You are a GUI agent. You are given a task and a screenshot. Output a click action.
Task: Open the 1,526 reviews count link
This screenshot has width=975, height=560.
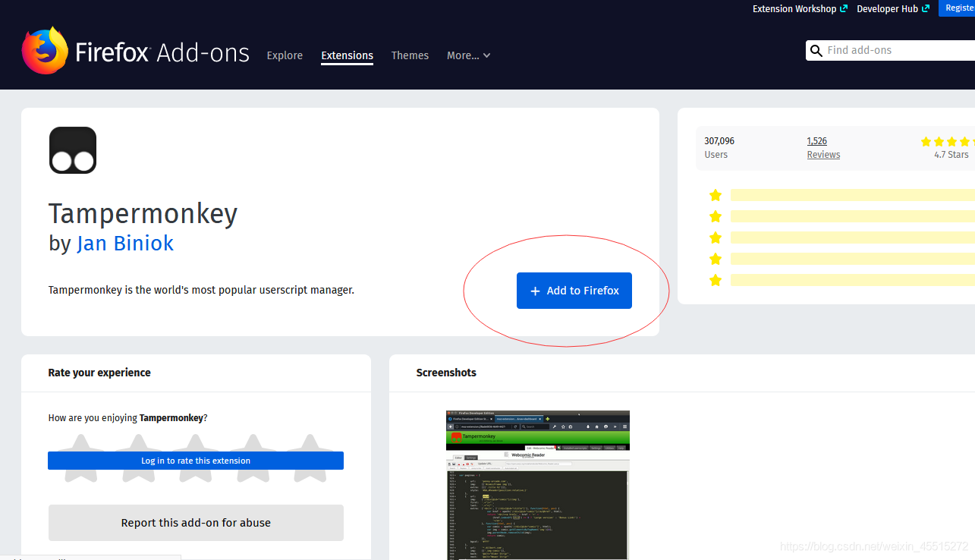click(x=817, y=141)
